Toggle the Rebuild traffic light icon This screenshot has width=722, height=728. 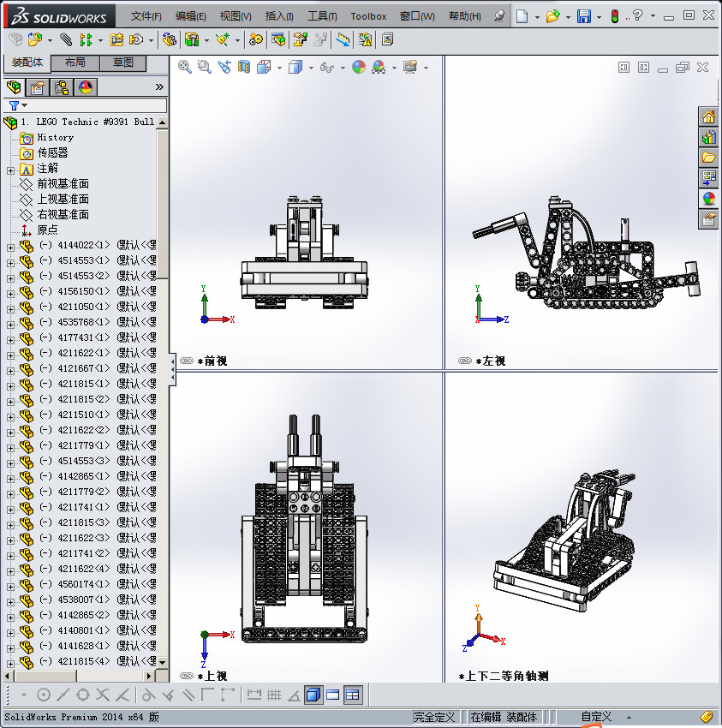tap(615, 17)
